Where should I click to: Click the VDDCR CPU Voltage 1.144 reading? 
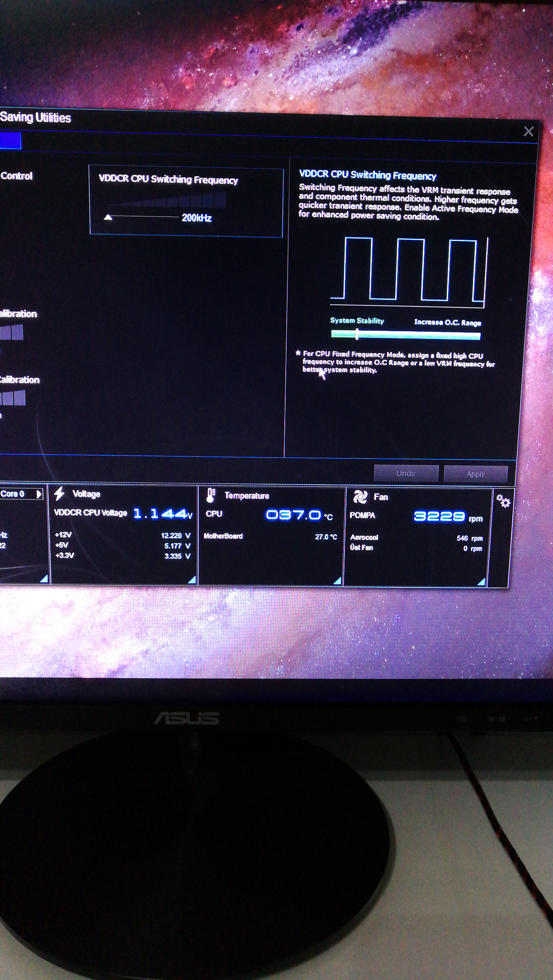163,514
